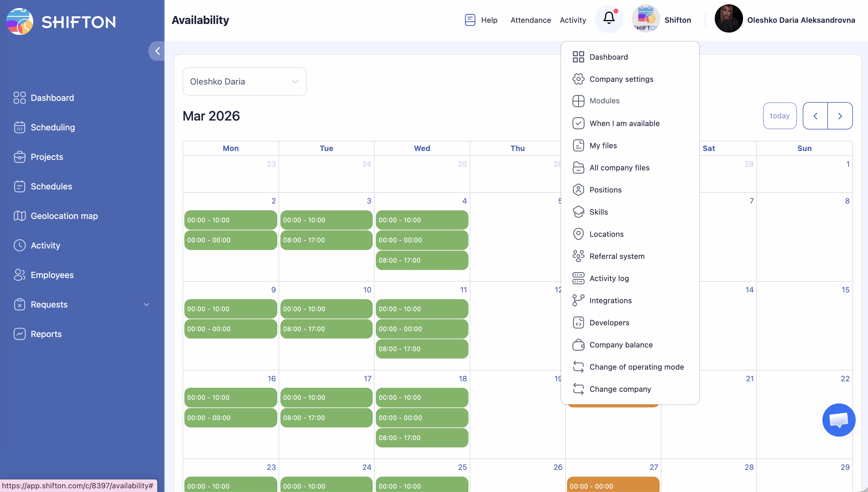The image size is (868, 492).
Task: Open Activity log from the menu
Action: [609, 278]
